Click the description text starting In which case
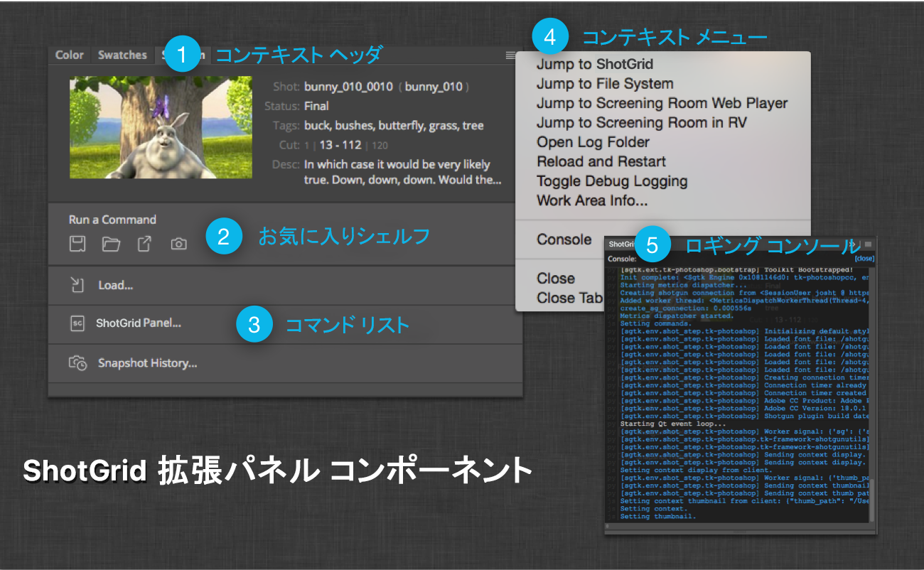This screenshot has height=570, width=924. pyautogui.click(x=402, y=172)
